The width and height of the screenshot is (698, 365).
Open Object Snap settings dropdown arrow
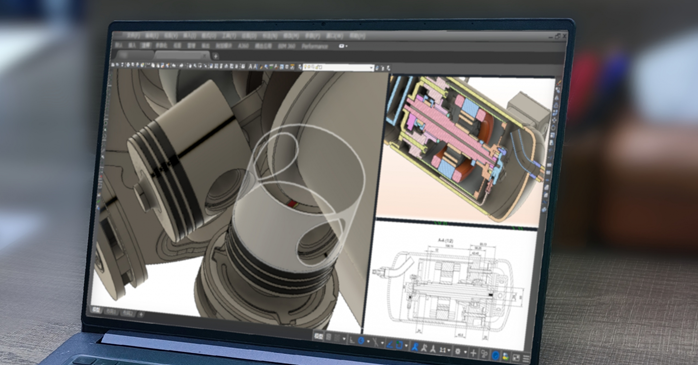pyautogui.click(x=406, y=345)
